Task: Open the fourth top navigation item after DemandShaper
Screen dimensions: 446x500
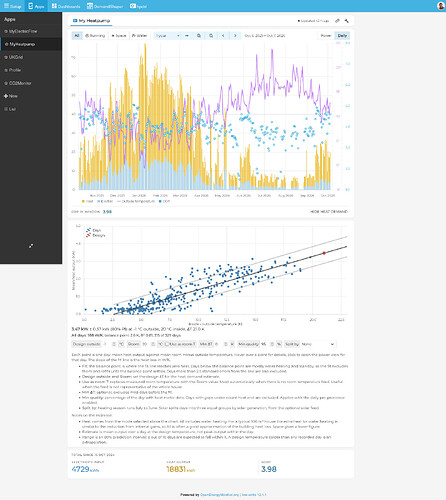Action: click(x=138, y=6)
